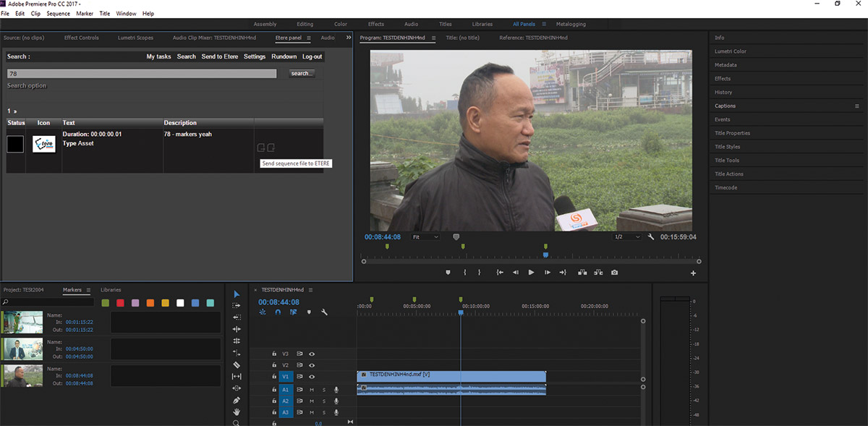Solo audio track A2

(x=324, y=401)
